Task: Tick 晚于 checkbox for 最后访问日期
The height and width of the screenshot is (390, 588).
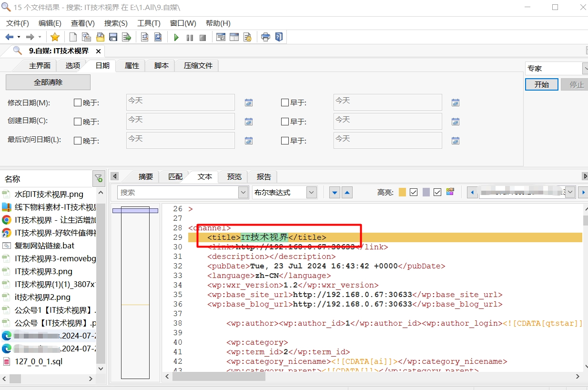Action: click(78, 141)
